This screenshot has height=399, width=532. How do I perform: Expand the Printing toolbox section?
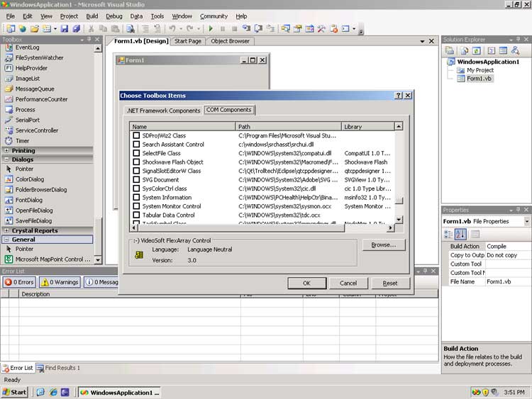click(x=6, y=150)
